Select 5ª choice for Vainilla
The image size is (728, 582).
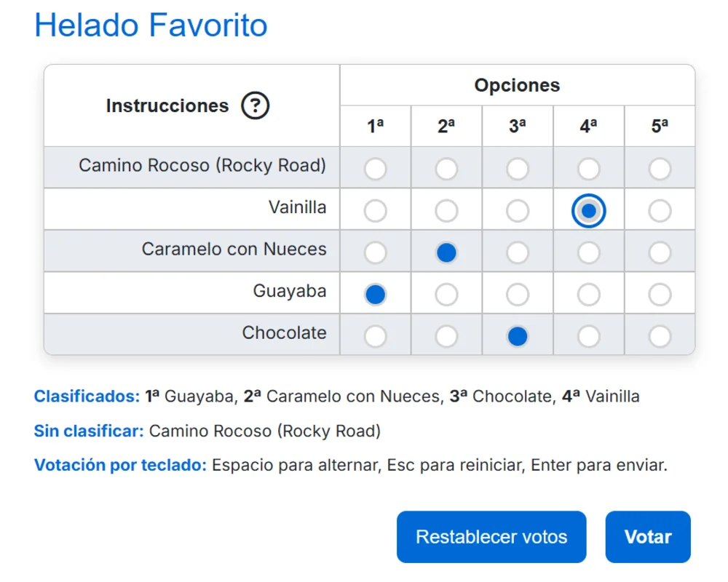pos(660,210)
